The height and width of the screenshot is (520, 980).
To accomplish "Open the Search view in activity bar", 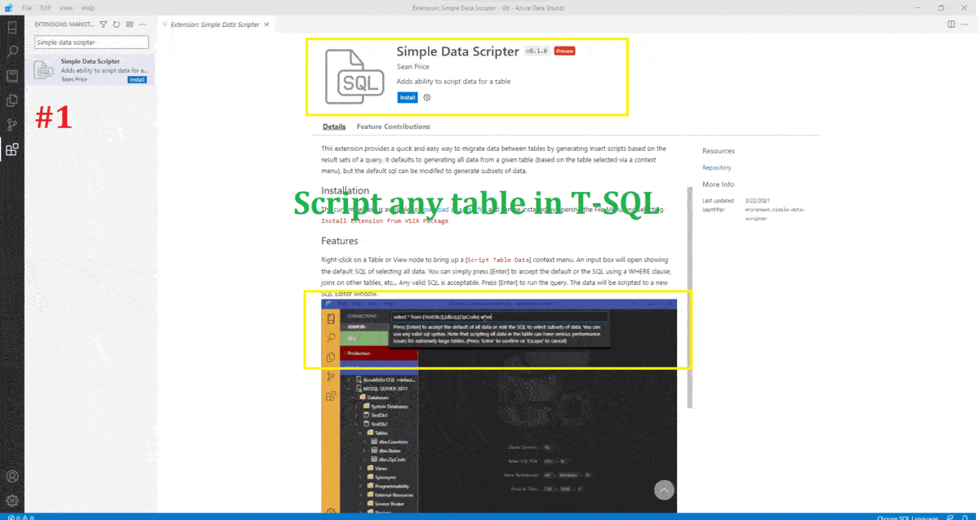I will pyautogui.click(x=11, y=51).
